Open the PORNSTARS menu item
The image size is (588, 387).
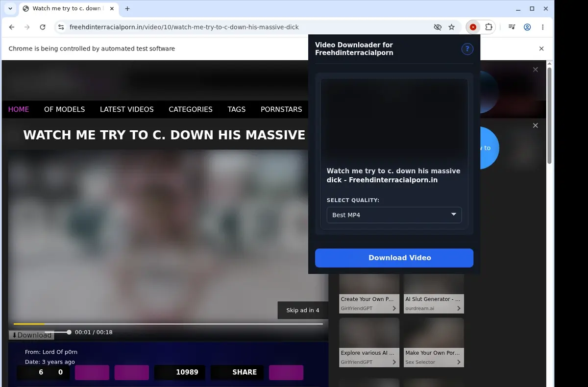(x=281, y=109)
